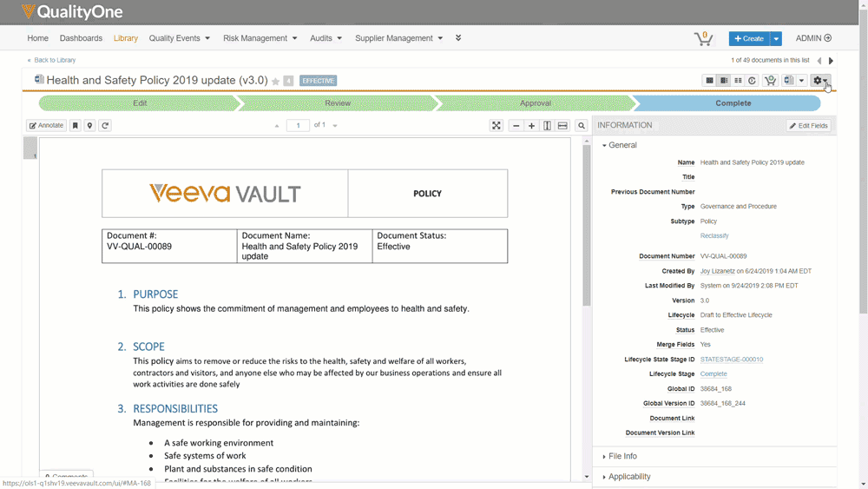Click the Complete lifecycle stage link

[x=713, y=374]
